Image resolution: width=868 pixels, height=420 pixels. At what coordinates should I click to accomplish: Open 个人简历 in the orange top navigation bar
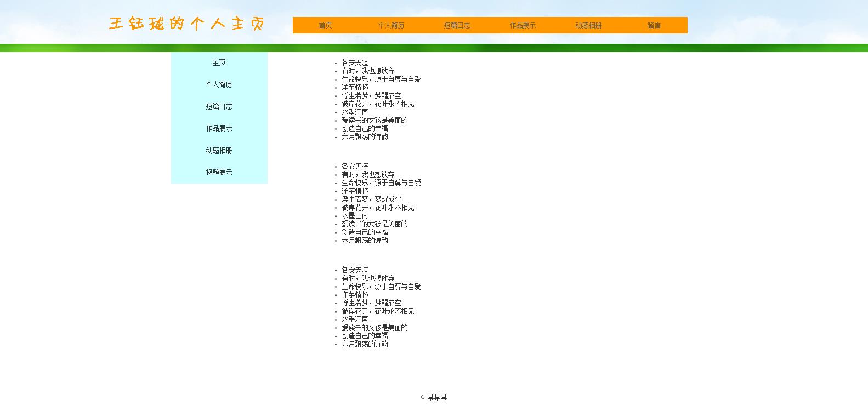coord(391,25)
